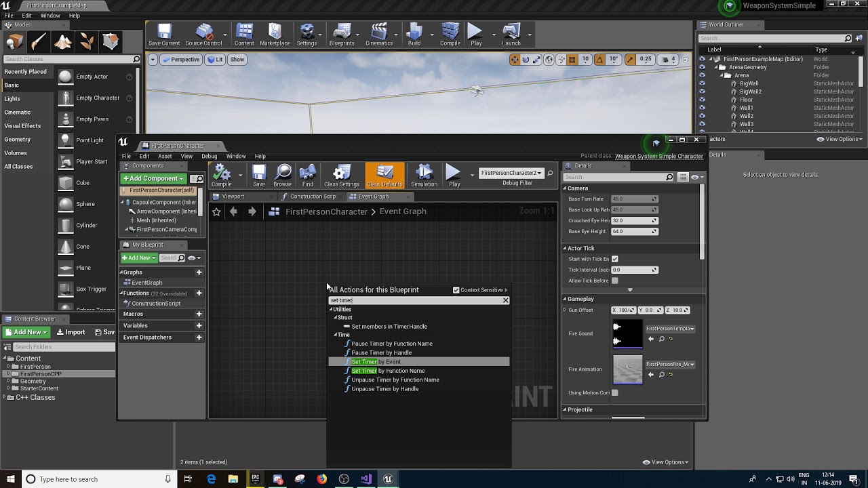The image size is (868, 488).
Task: Toggle grid snapping icon in viewport
Action: (x=572, y=60)
